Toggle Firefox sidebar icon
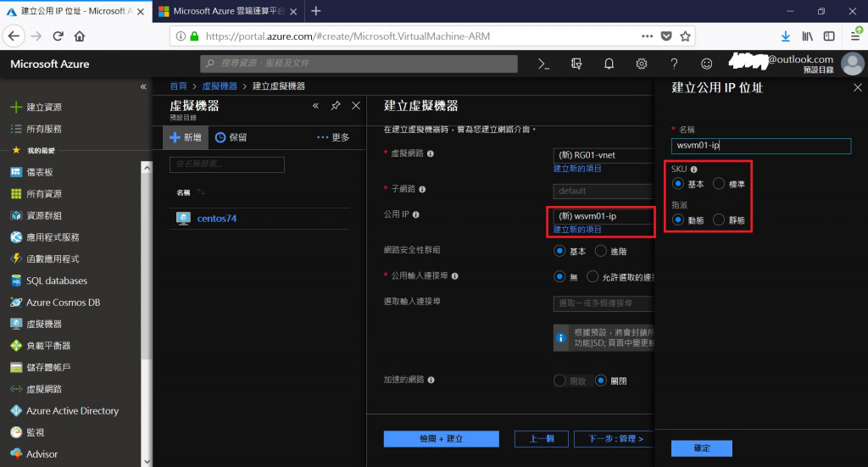This screenshot has height=467, width=868. click(x=829, y=36)
